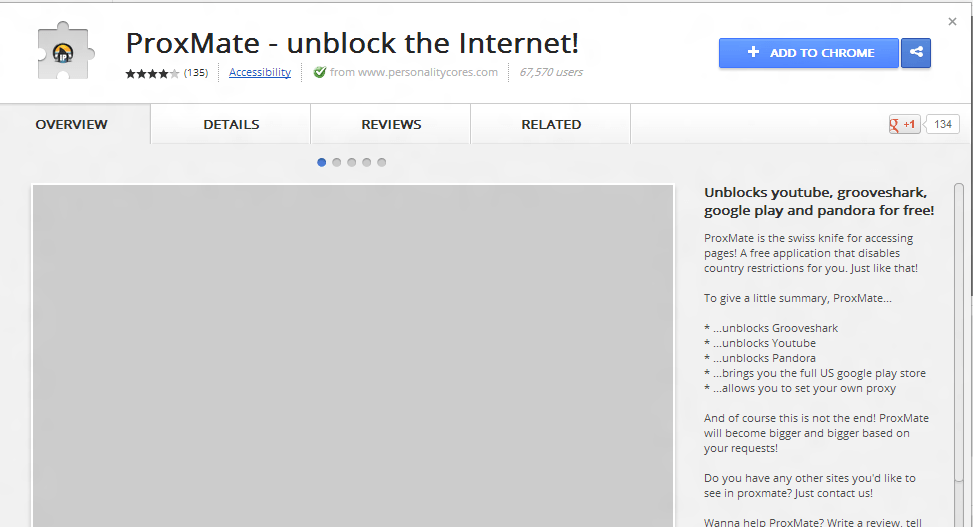The image size is (973, 527).
Task: Click the Google +1 button
Action: pyautogui.click(x=904, y=124)
